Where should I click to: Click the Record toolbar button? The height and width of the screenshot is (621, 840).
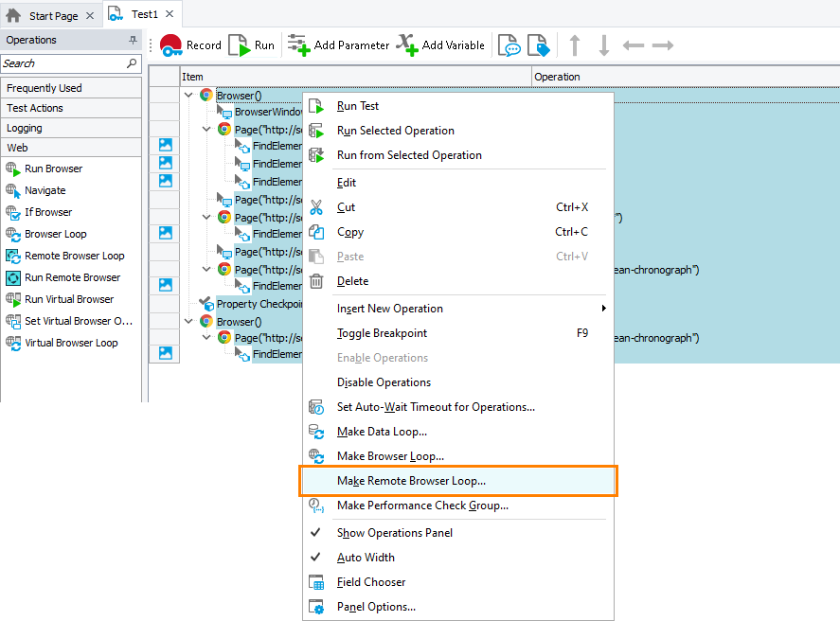tap(190, 45)
